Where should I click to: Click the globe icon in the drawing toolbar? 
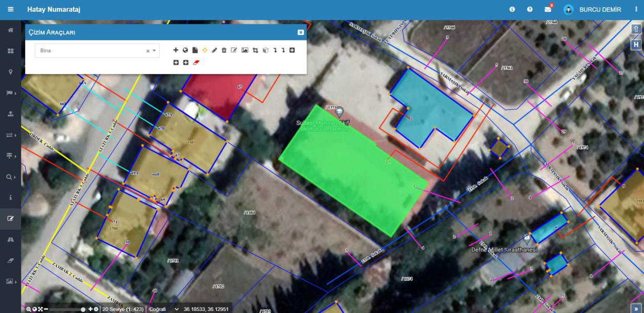pos(185,50)
